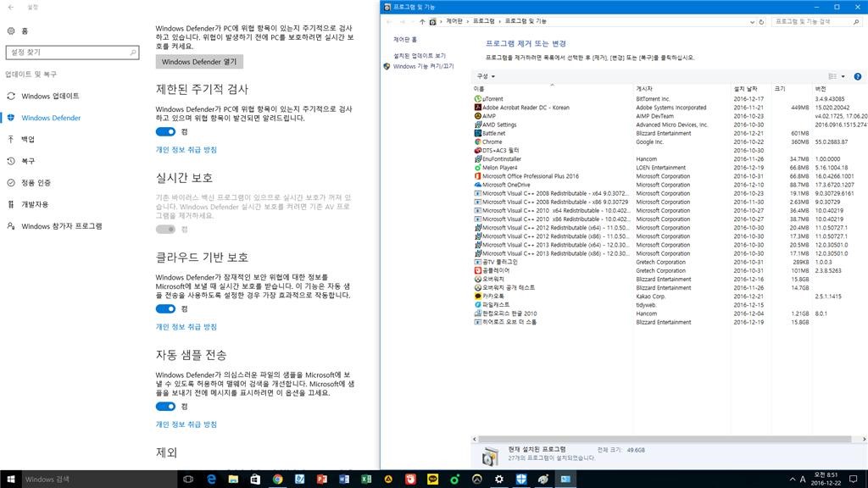
Task: Open the Excel taskbar icon
Action: [366, 480]
